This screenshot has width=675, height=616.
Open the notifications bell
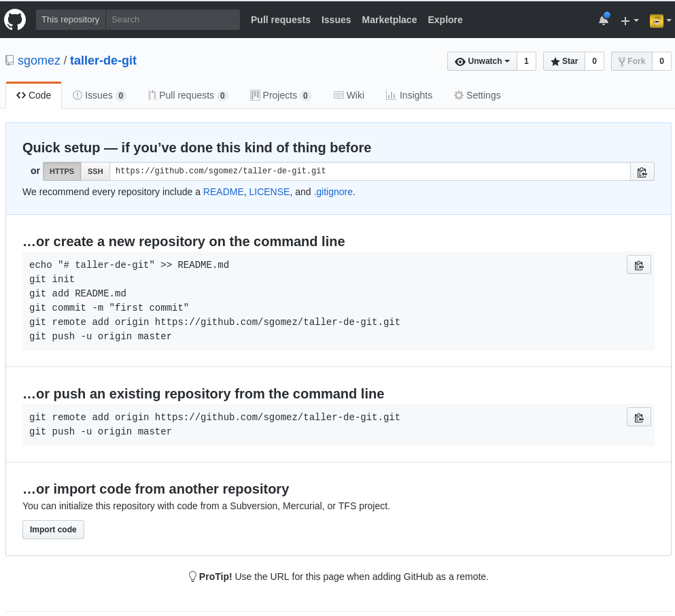[x=603, y=20]
